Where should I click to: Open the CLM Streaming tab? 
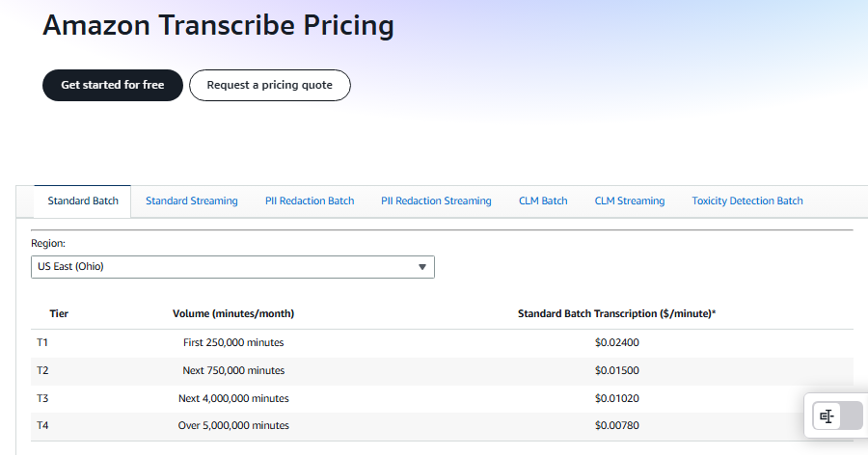click(630, 201)
